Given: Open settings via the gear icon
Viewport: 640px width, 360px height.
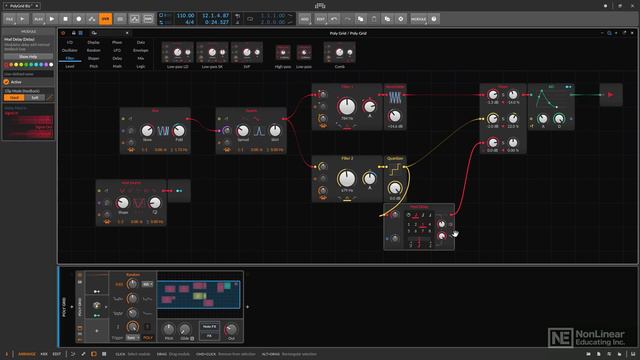Looking at the screenshot, I should pyautogui.click(x=401, y=19).
